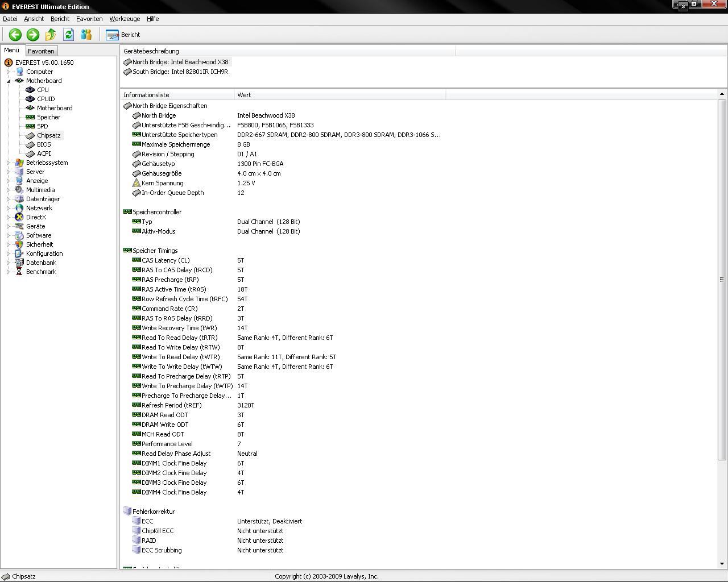Click the Gerätebeschreibung column header
The image size is (728, 582).
(x=288, y=51)
